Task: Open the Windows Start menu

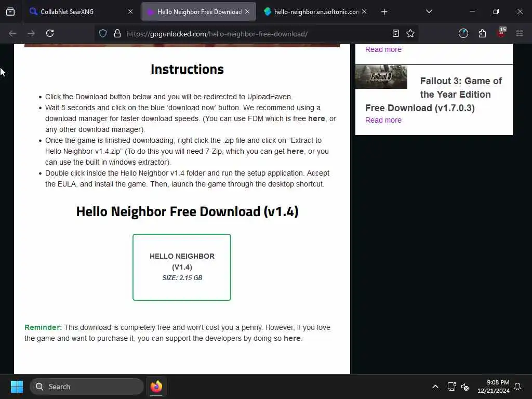Action: pos(17,387)
